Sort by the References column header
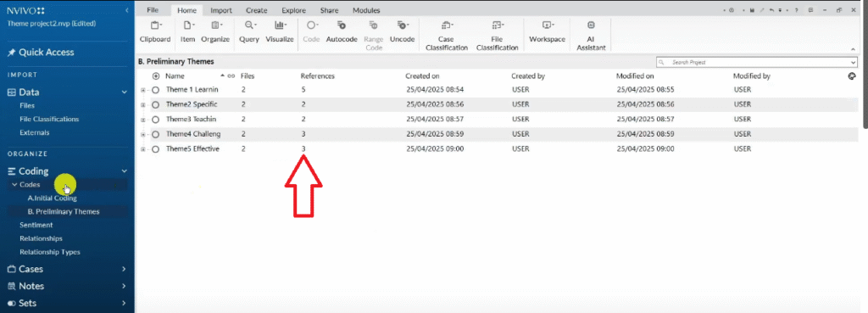The height and width of the screenshot is (313, 868). (x=318, y=76)
